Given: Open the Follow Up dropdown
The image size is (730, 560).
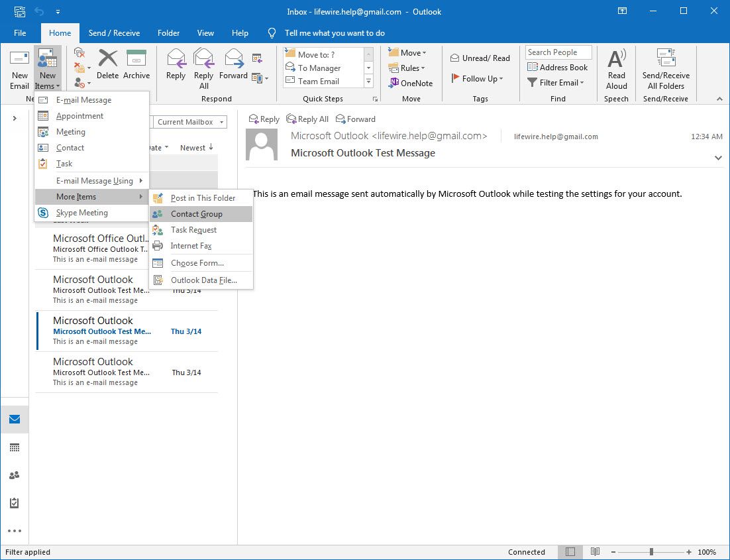Looking at the screenshot, I should click(x=477, y=79).
